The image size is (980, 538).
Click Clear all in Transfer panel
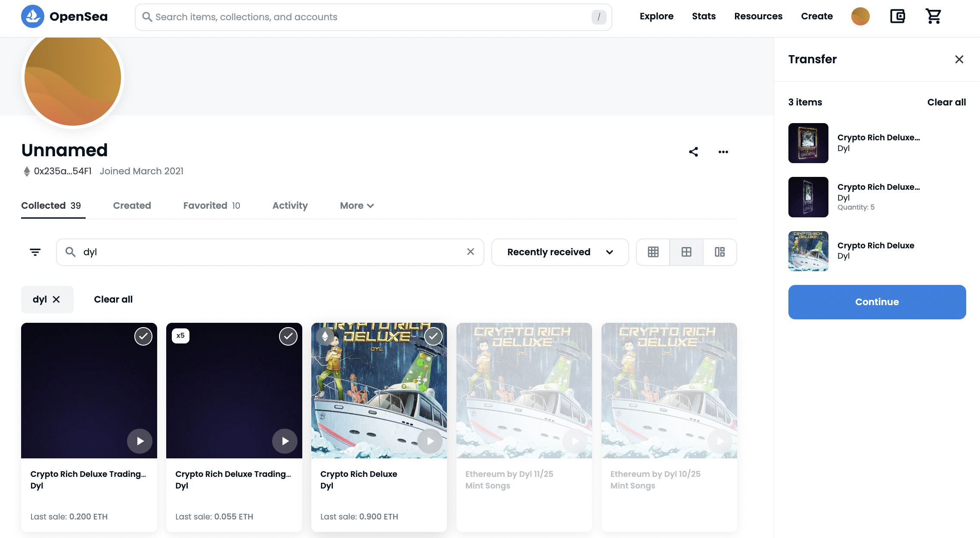pyautogui.click(x=946, y=102)
